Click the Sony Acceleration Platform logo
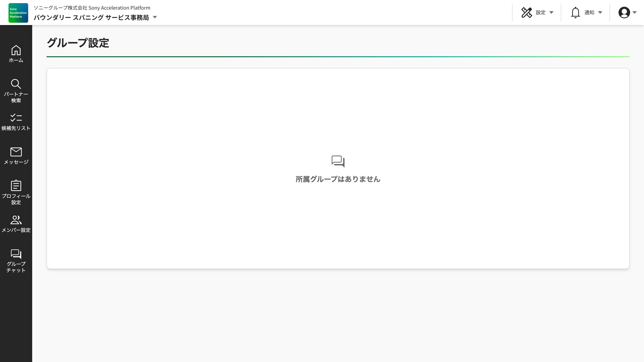 pyautogui.click(x=18, y=13)
